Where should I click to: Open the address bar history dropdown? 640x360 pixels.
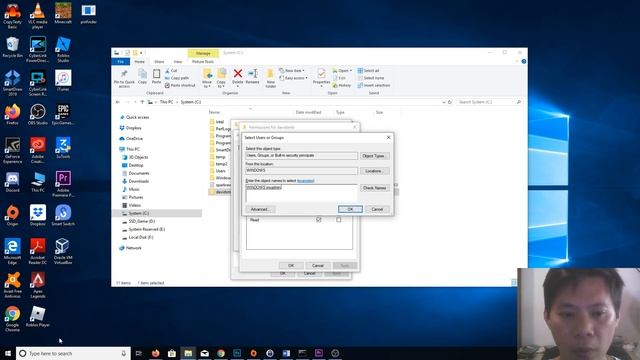[444, 102]
